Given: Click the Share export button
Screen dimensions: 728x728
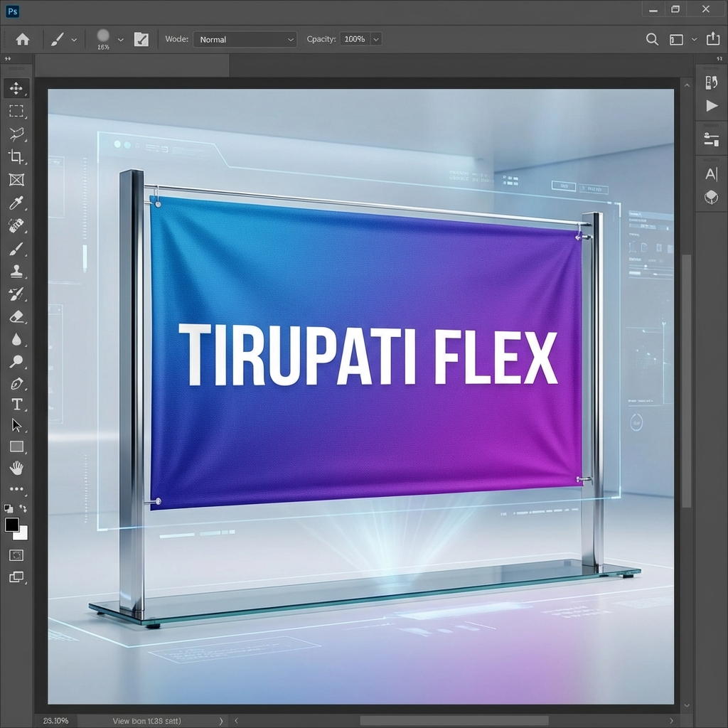Looking at the screenshot, I should [x=712, y=39].
